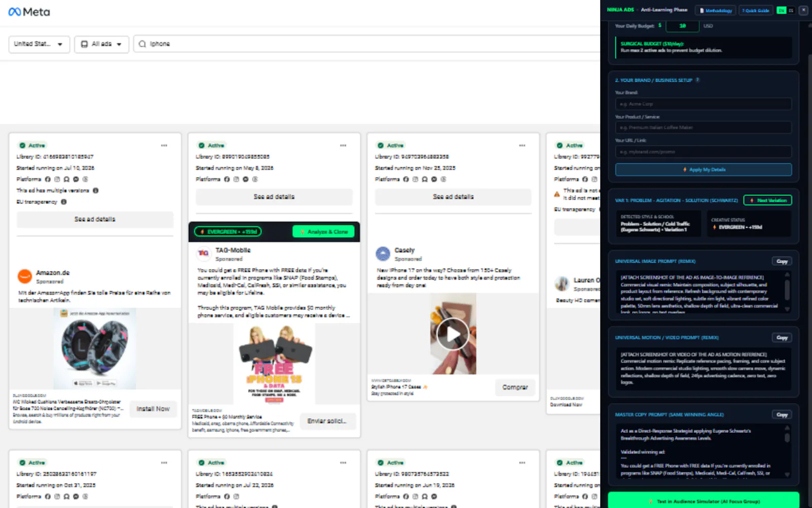Click the EVERGREEN +159d badge on TAG-Mobile ad
This screenshot has height=508, width=812.
pos(228,232)
